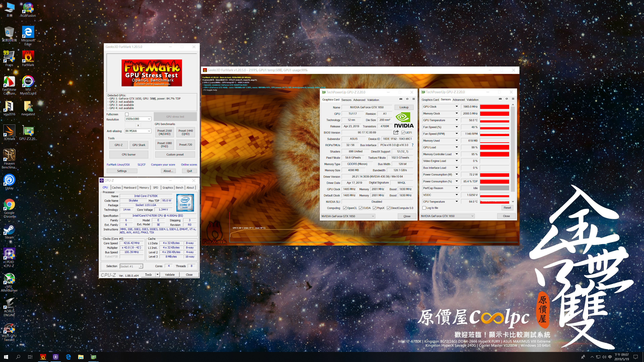The width and height of the screenshot is (644, 362).
Task: Open Windows Start menu
Action: pyautogui.click(x=6, y=357)
